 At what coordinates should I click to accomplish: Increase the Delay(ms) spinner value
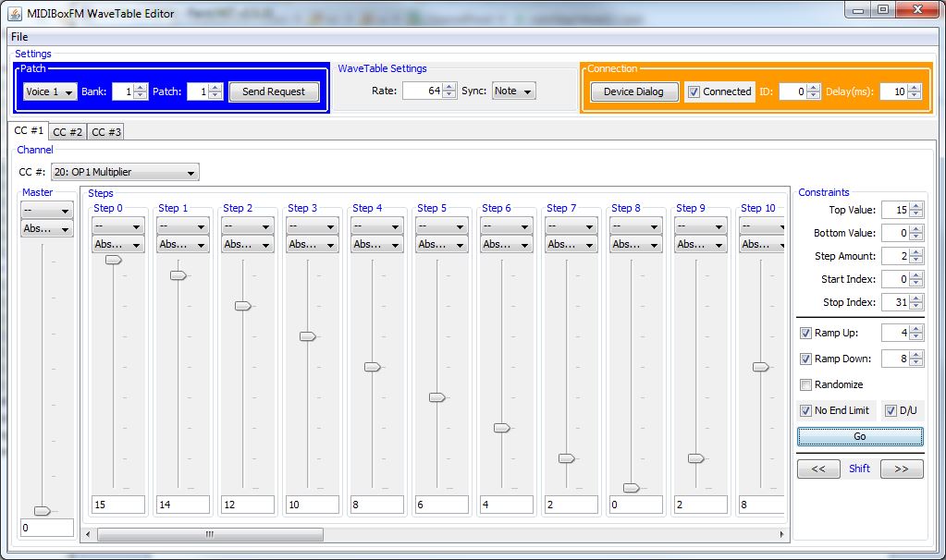click(915, 88)
